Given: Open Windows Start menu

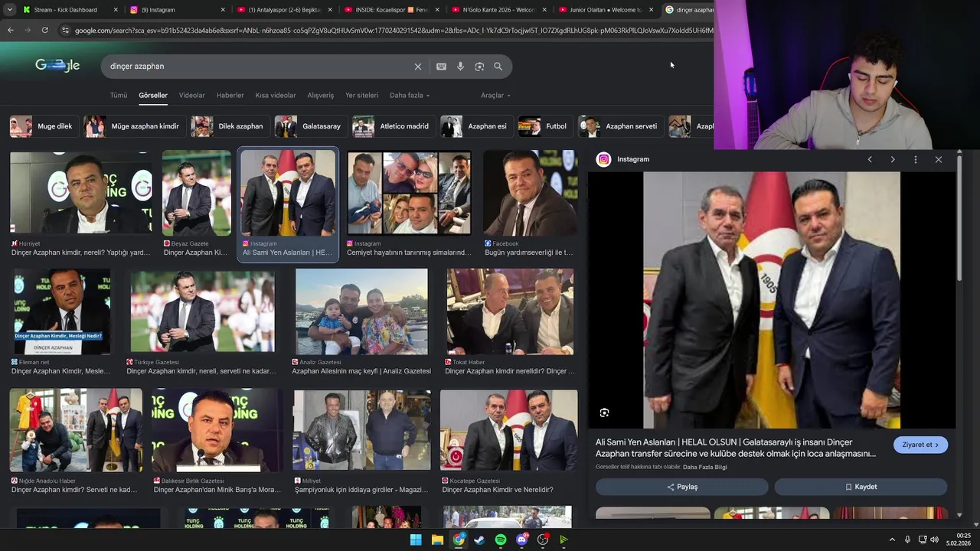Looking at the screenshot, I should click(x=416, y=540).
